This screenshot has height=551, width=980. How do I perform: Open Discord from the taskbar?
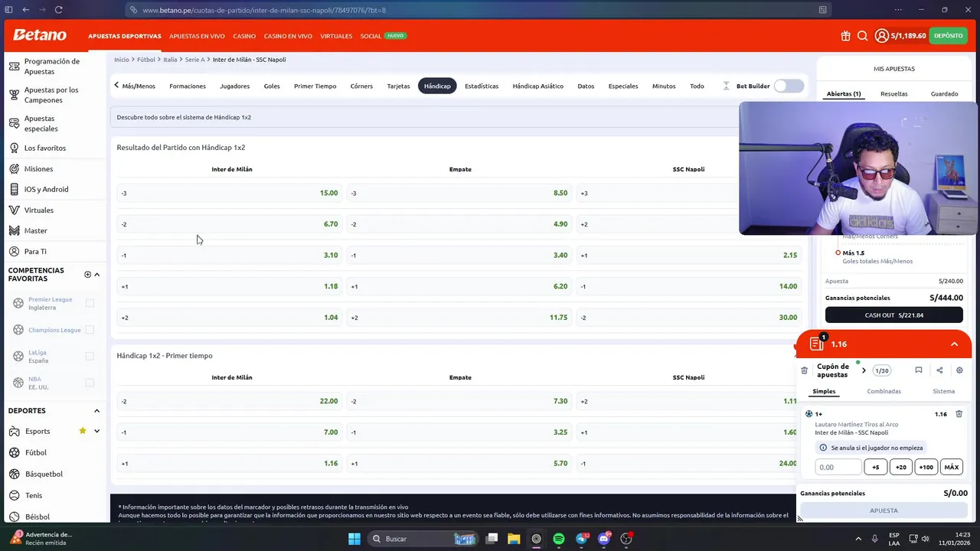click(x=604, y=539)
